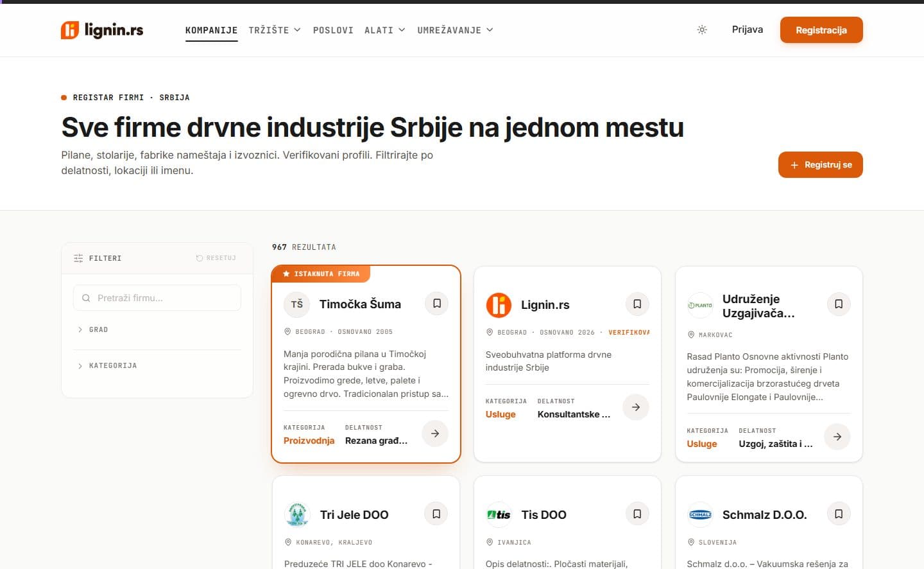Viewport: 924px width, 569px height.
Task: Bookmark the Lignin.rs company card
Action: (x=637, y=304)
